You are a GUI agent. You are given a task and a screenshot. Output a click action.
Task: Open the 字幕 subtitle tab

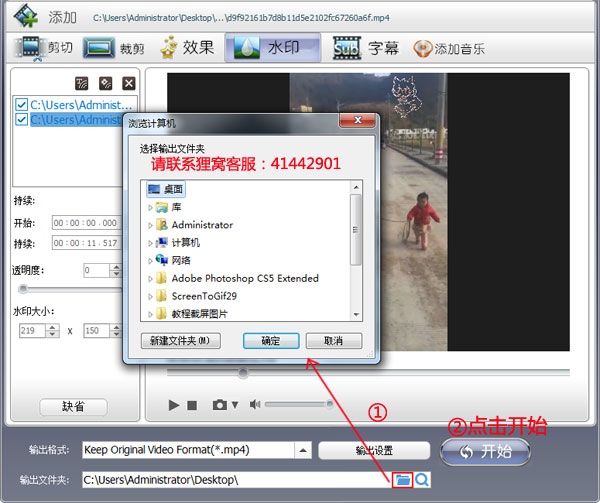[x=365, y=48]
